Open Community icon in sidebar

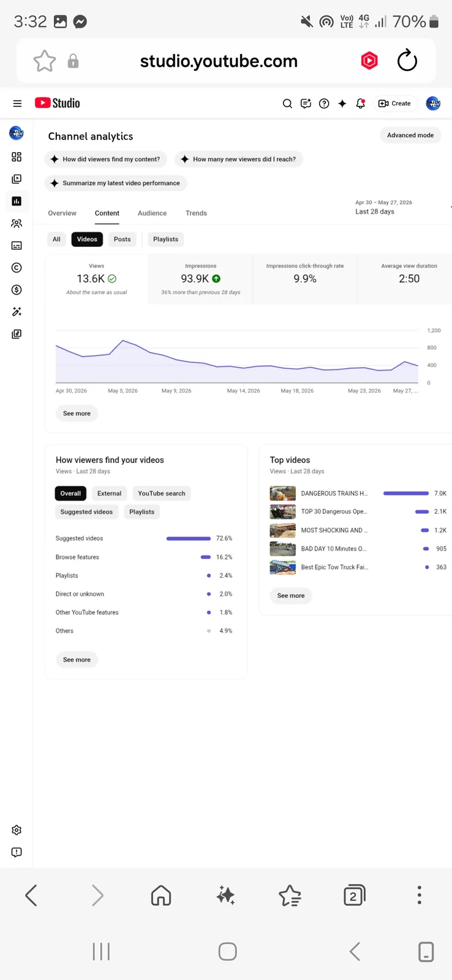tap(17, 224)
